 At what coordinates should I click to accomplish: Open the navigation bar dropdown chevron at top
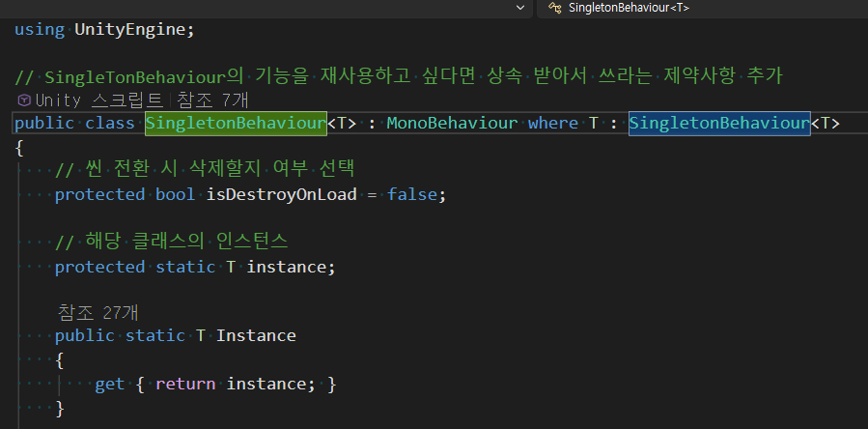pyautogui.click(x=519, y=8)
